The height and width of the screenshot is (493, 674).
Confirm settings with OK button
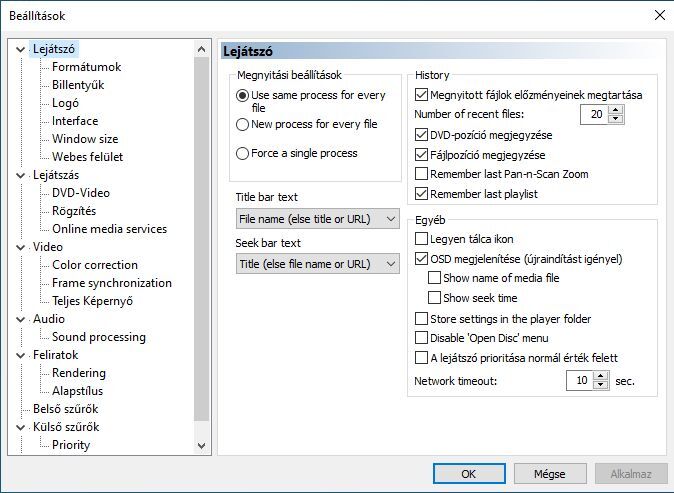coord(469,474)
